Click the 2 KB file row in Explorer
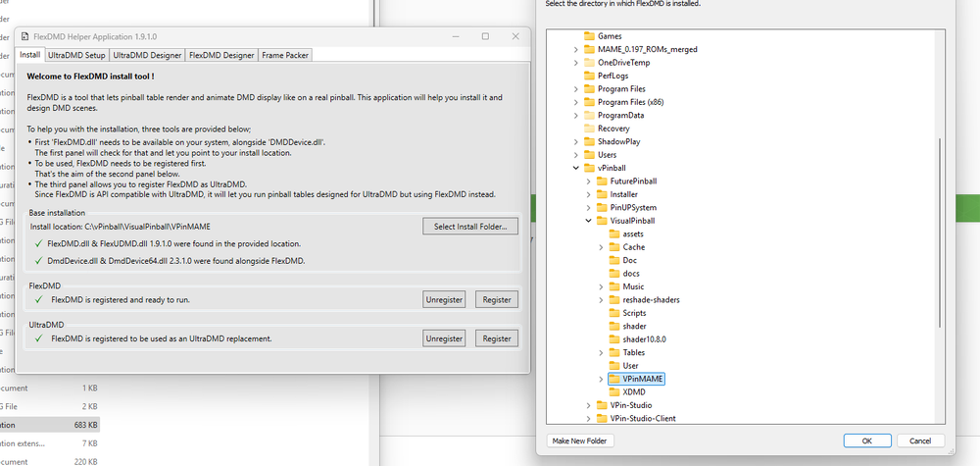Viewport: 980px width, 466px height. (49, 406)
